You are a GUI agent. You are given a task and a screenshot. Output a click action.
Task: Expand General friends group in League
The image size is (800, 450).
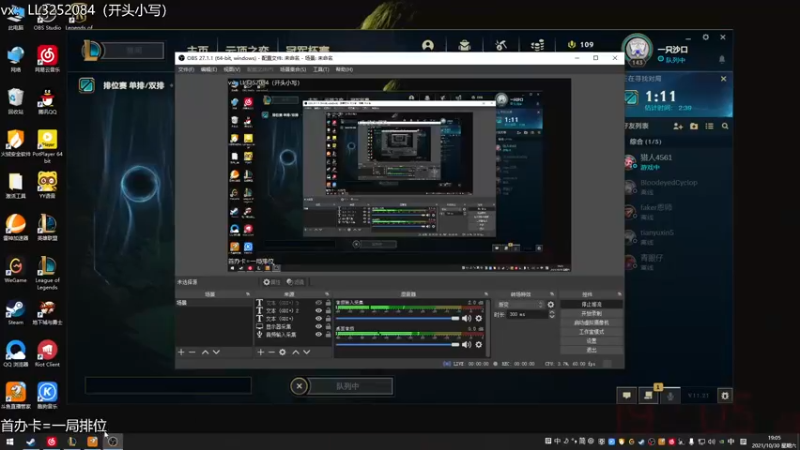(645, 142)
